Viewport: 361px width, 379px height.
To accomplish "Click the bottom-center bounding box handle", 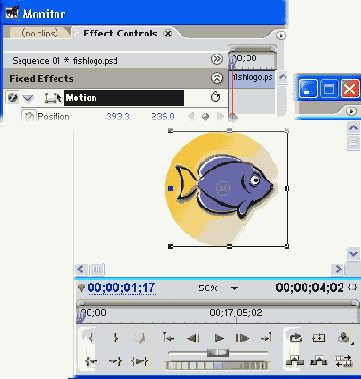I will click(x=229, y=246).
